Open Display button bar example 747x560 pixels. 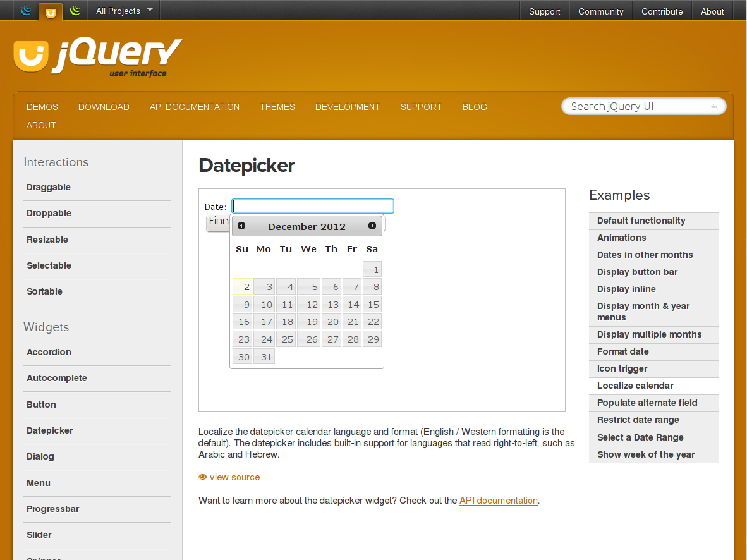653,272
